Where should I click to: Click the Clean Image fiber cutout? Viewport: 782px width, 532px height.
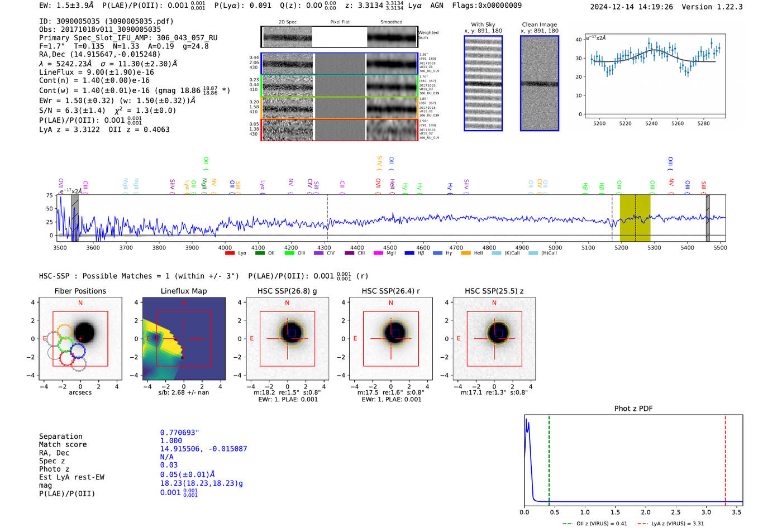540,83
